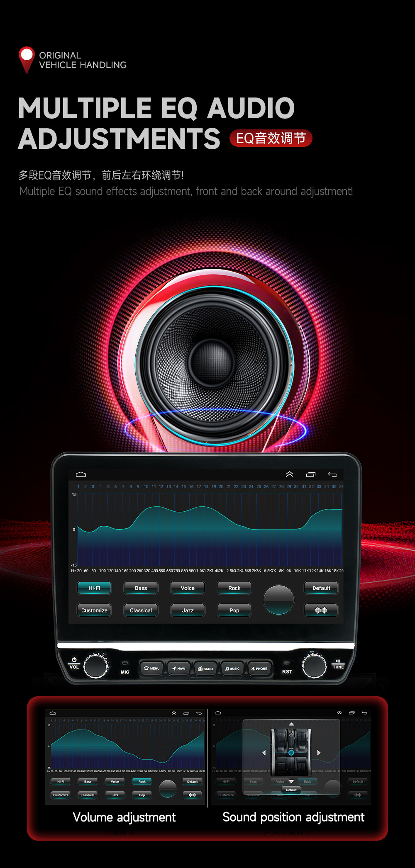Click the BAND hardware button
The height and width of the screenshot is (868, 415).
click(206, 669)
